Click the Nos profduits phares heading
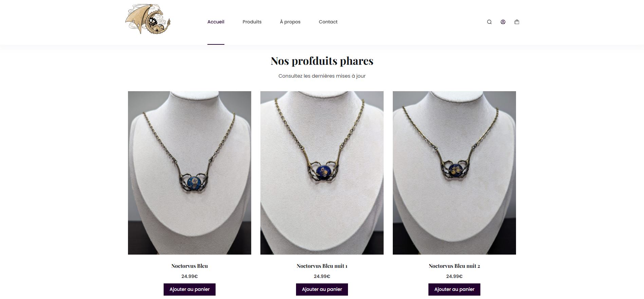Screen dimensions: 644x299 [322, 61]
